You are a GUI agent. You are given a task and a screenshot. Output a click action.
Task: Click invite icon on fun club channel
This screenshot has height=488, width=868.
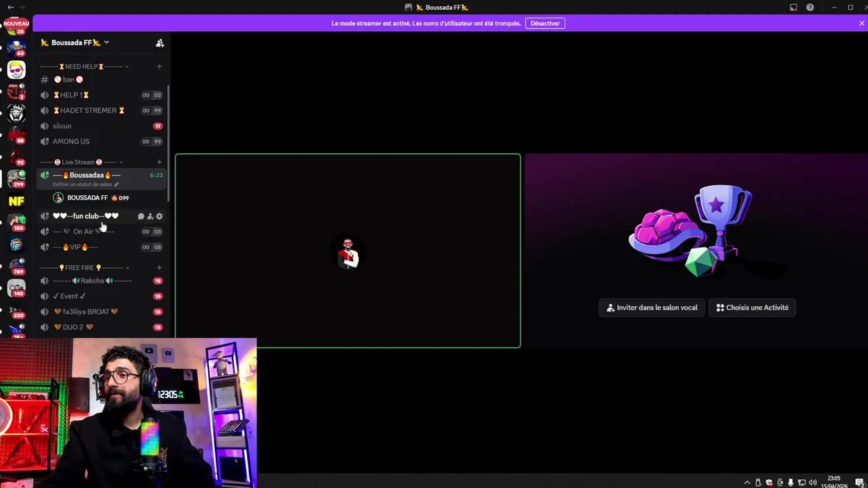point(150,216)
